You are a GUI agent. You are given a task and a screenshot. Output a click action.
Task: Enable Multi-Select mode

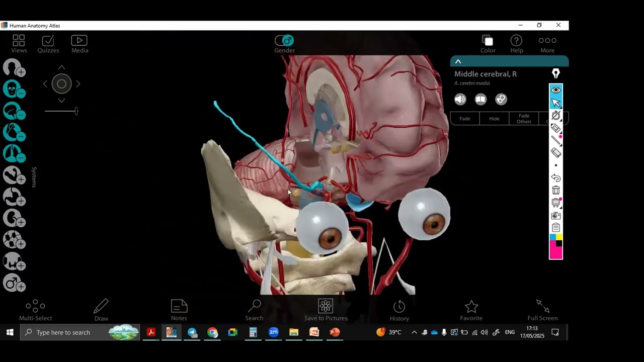point(35,310)
